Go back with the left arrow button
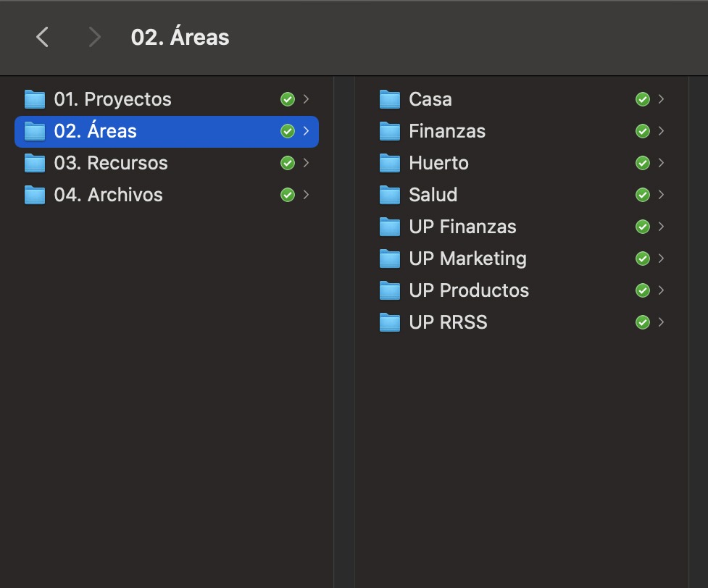The image size is (708, 588). click(x=43, y=37)
